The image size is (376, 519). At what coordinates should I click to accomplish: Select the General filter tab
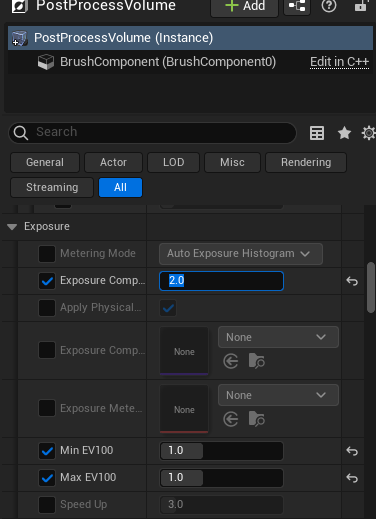tap(45, 162)
